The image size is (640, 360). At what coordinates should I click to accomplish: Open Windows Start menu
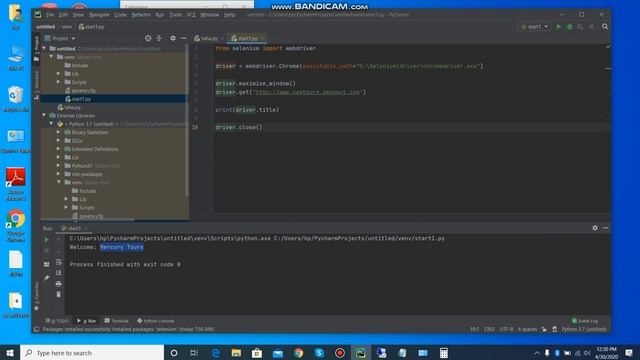point(10,353)
